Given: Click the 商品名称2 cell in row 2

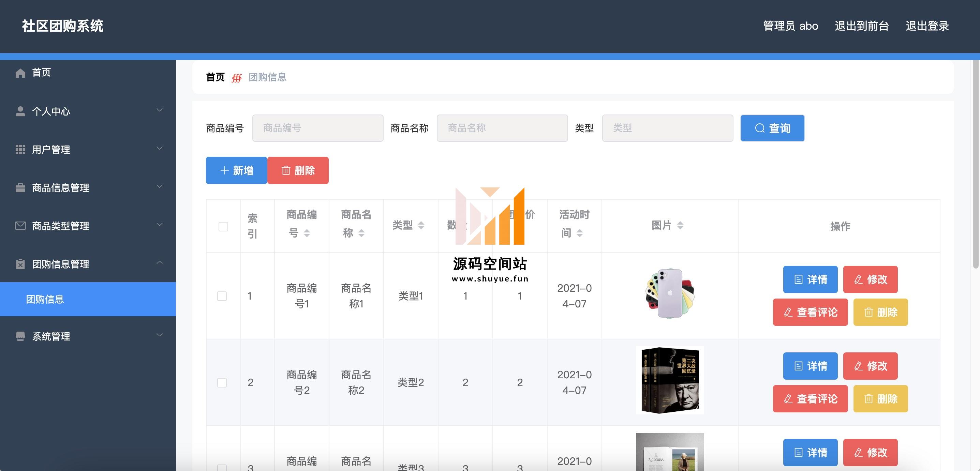Looking at the screenshot, I should coord(356,382).
